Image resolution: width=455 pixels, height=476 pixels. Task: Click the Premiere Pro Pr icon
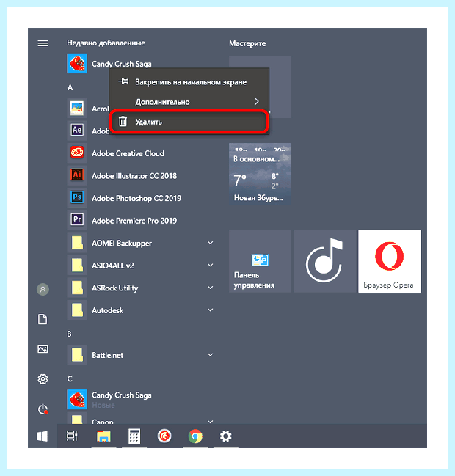tap(77, 220)
